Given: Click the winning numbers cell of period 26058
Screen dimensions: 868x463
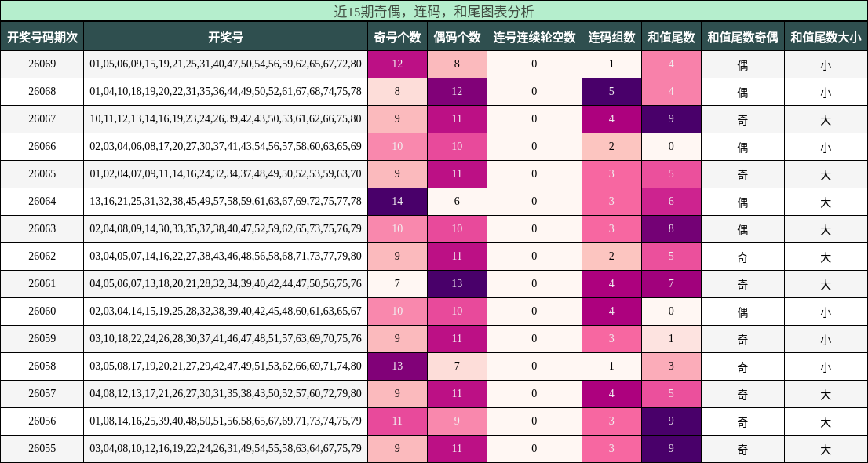Looking at the screenshot, I should pyautogui.click(x=227, y=366).
